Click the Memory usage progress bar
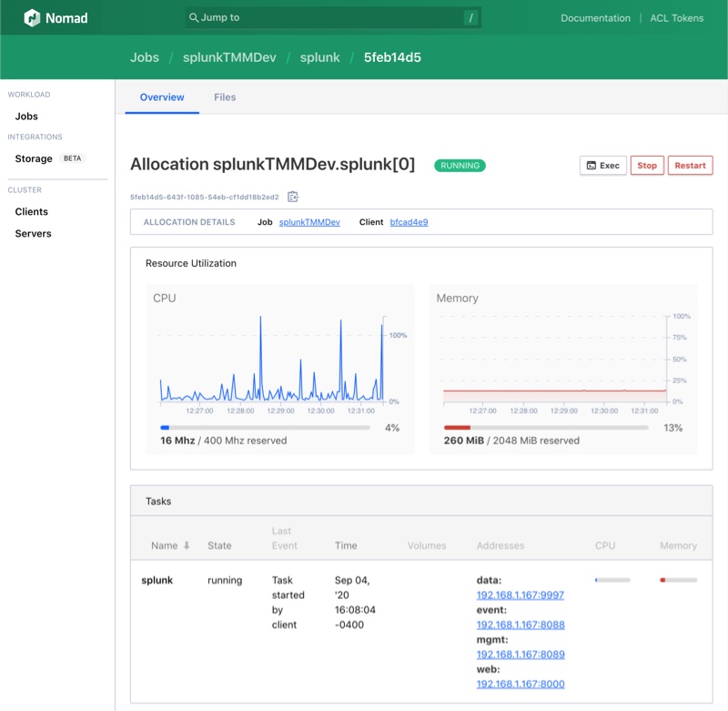 tap(546, 428)
